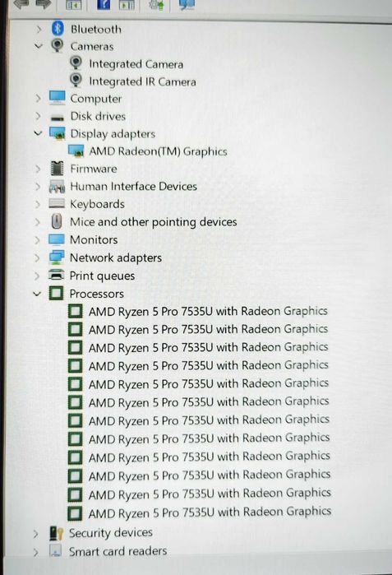Click the Back arrow in the toolbar
The width and height of the screenshot is (392, 575).
pyautogui.click(x=21, y=3)
